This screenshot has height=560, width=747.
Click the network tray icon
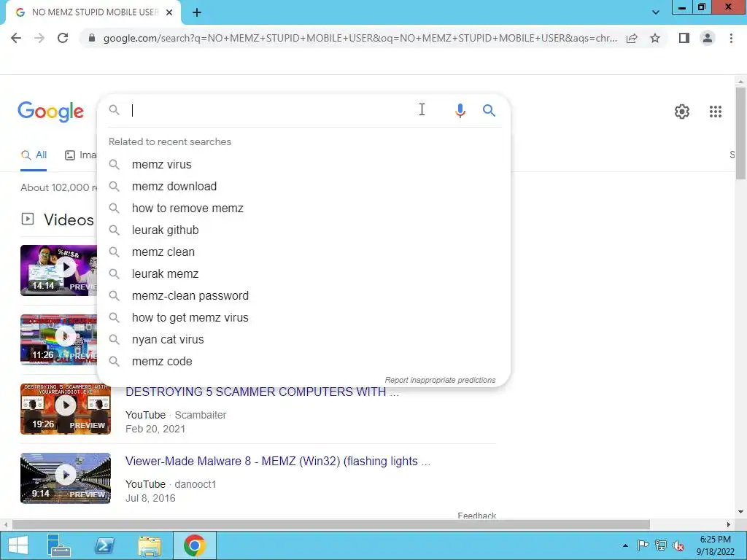(661, 545)
